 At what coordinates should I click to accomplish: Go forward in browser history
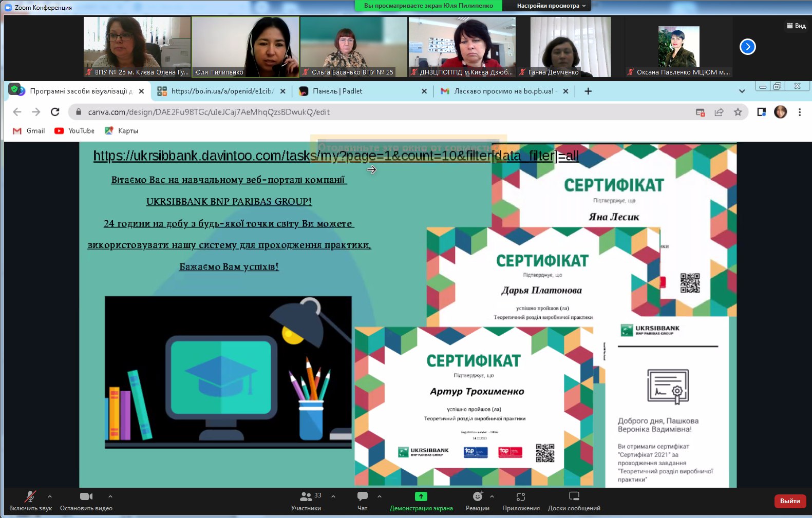(x=36, y=112)
